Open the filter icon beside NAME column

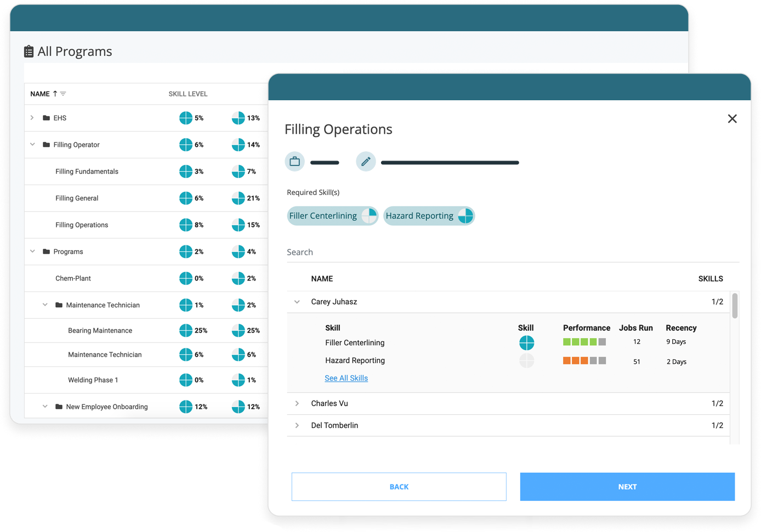tap(63, 94)
